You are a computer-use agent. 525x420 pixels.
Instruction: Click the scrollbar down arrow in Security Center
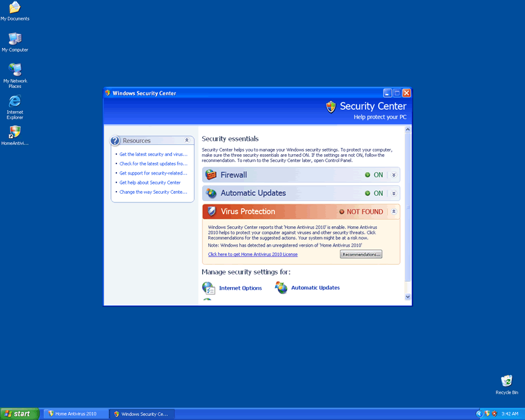click(x=407, y=298)
